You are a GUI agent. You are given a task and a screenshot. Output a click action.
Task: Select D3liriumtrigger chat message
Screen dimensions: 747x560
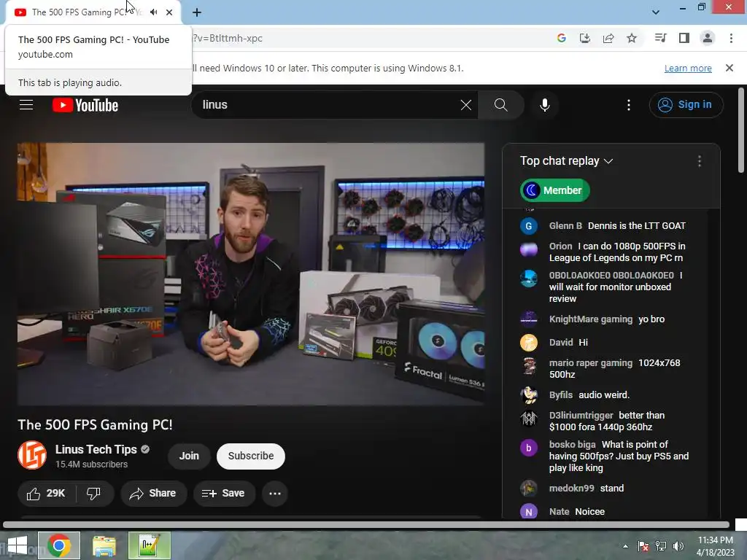click(607, 421)
